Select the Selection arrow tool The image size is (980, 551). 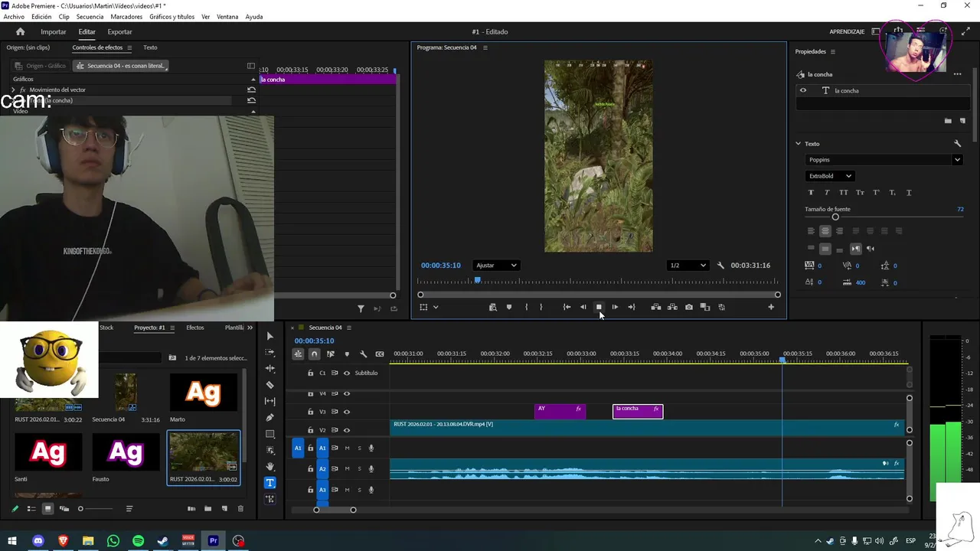[269, 336]
